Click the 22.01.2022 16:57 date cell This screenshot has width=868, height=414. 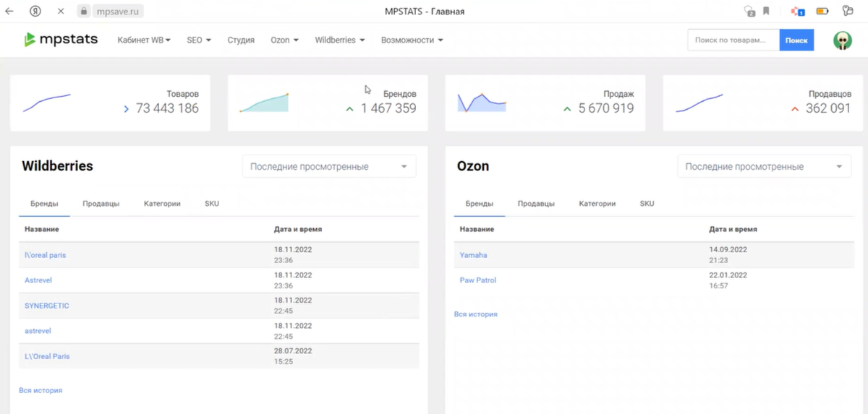click(x=728, y=280)
